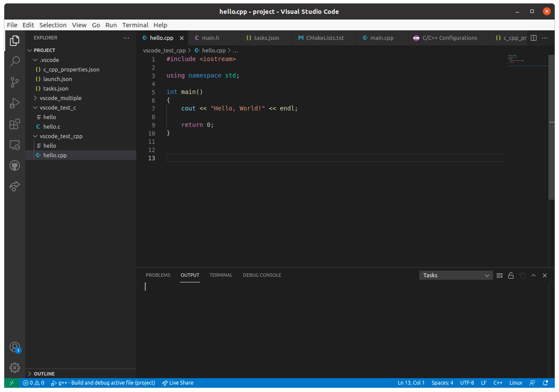The height and width of the screenshot is (392, 559).
Task: Change LF end of line sequence
Action: click(x=484, y=383)
